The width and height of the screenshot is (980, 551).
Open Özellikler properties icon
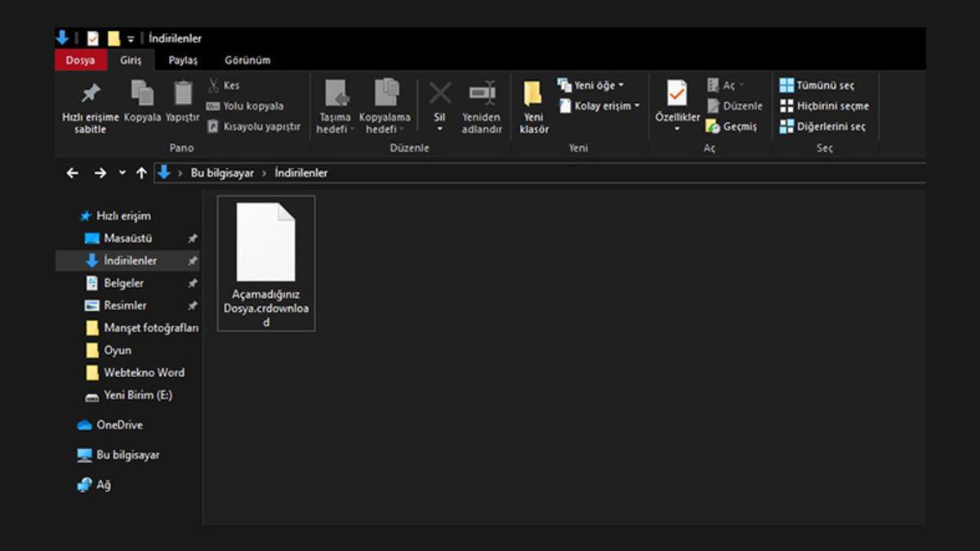(677, 94)
